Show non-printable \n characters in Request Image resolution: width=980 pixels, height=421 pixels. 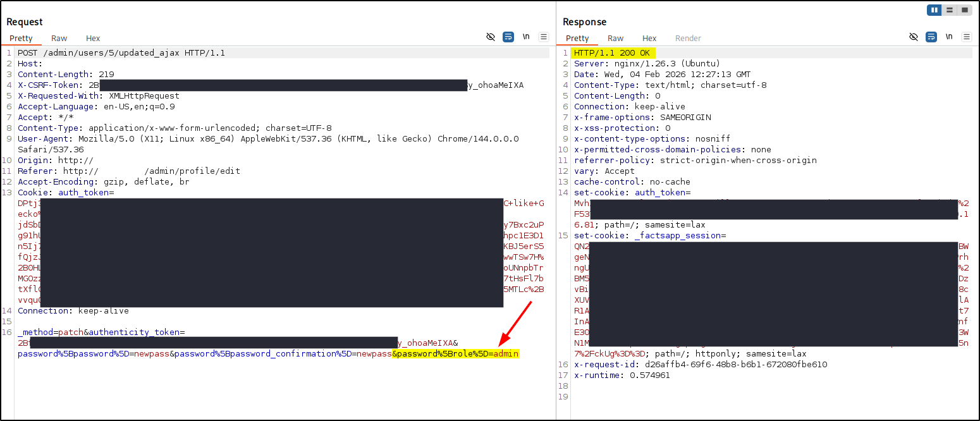tap(525, 37)
